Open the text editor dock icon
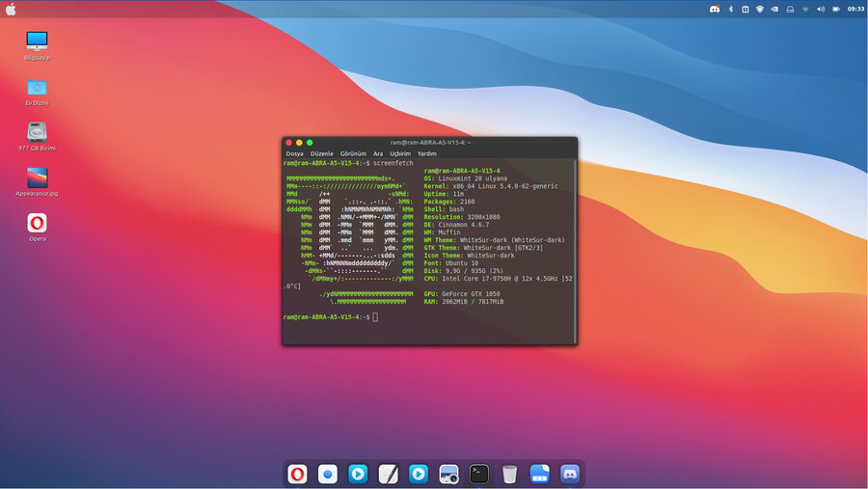 point(388,474)
